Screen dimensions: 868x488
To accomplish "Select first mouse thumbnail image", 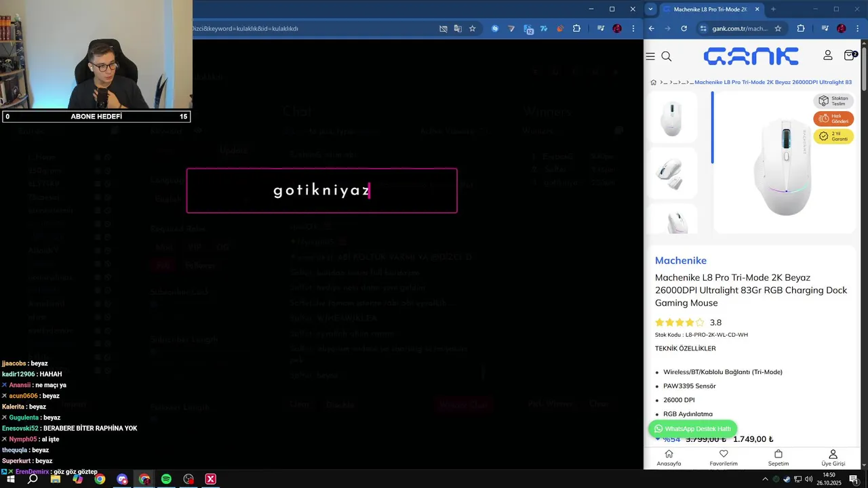I will 672,117.
